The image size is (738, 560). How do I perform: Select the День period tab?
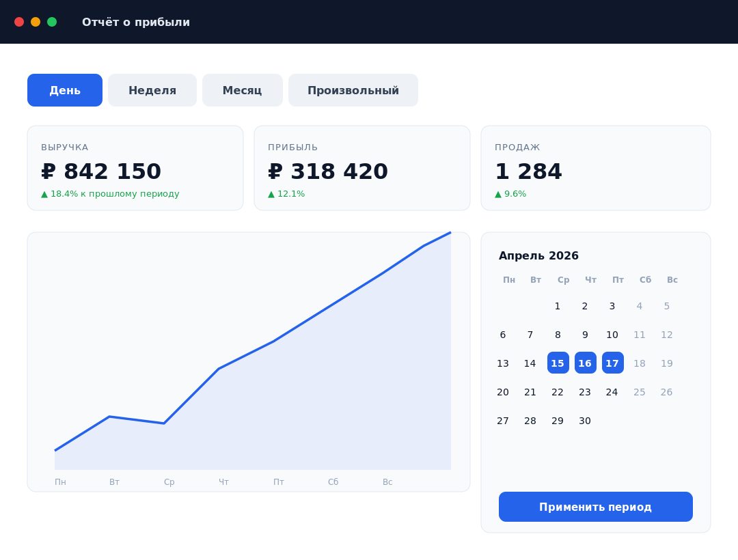pyautogui.click(x=65, y=90)
